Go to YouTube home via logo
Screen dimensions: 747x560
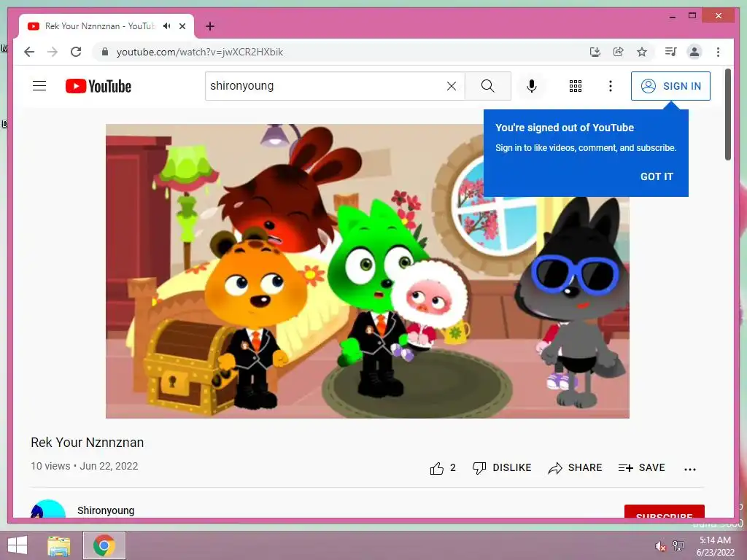[x=98, y=86]
